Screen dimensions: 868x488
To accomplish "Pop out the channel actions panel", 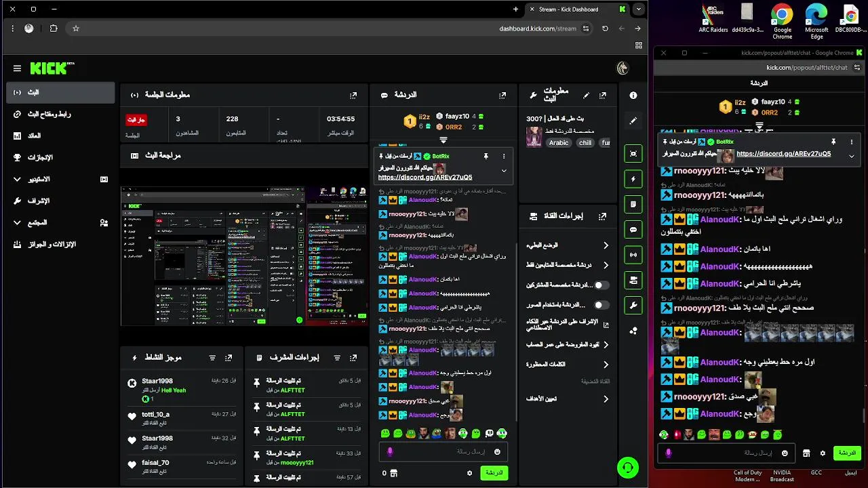I will (602, 216).
